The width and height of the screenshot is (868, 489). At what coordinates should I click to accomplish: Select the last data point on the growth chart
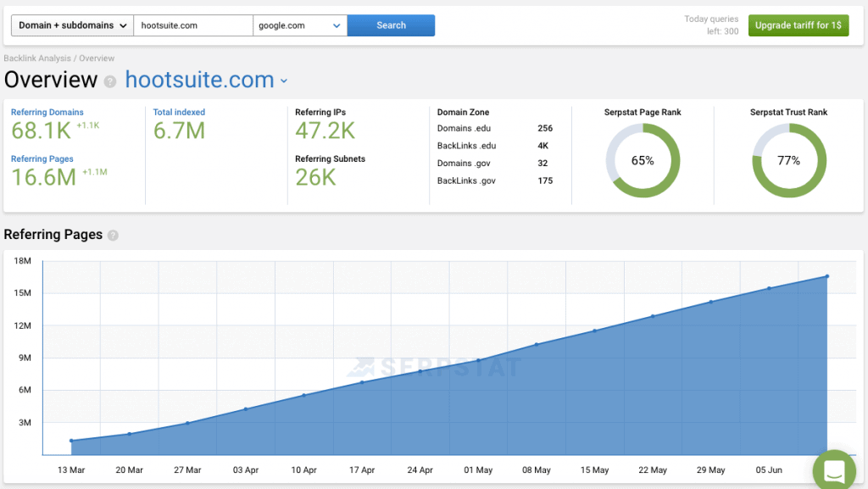826,275
